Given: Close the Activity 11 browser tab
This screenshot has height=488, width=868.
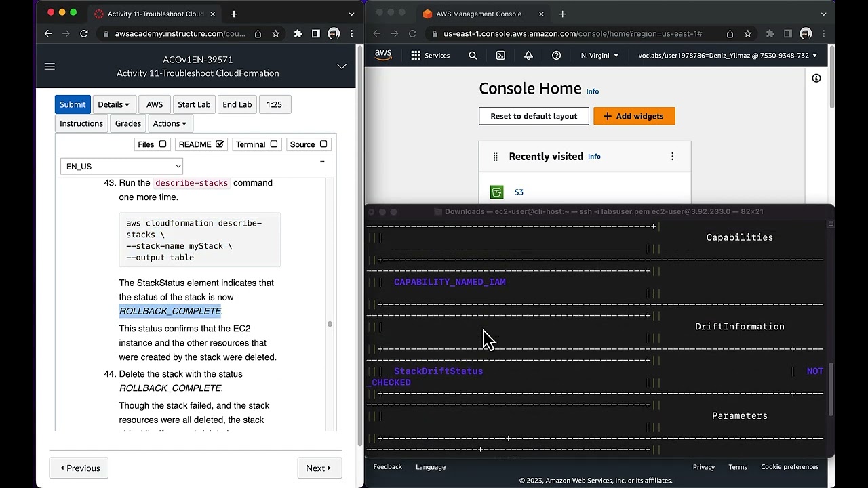Looking at the screenshot, I should 212,14.
